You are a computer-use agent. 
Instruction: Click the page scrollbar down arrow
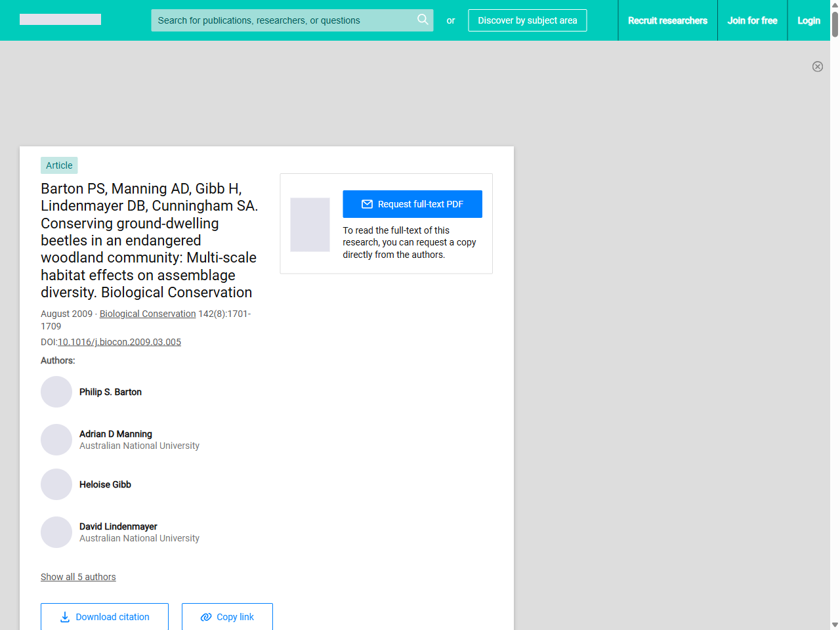pyautogui.click(x=834, y=625)
